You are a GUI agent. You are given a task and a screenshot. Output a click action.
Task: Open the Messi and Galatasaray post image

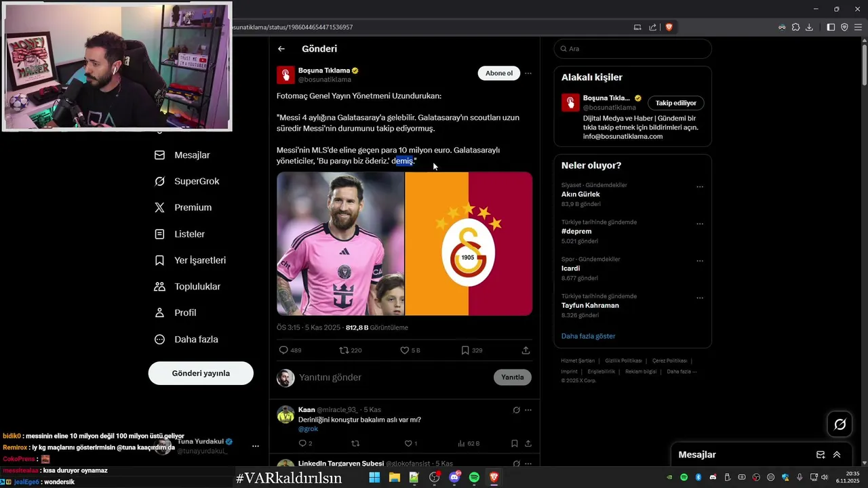coord(404,243)
